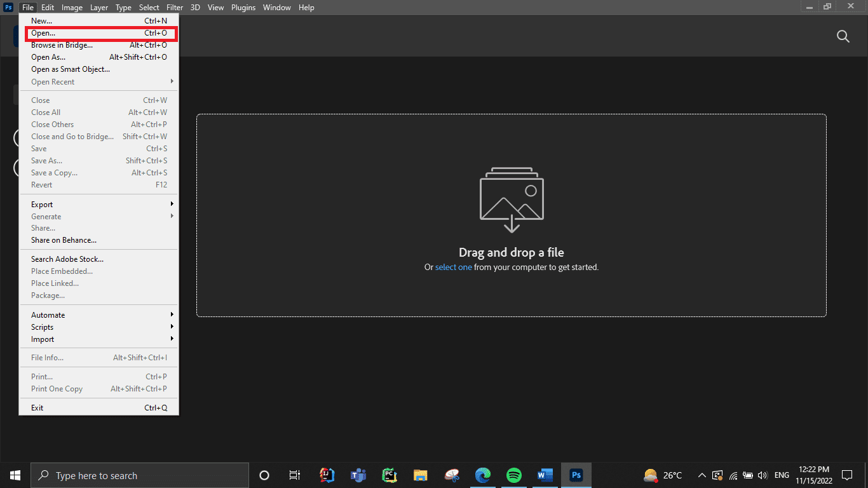Launch IntelliJ IDEA from the taskbar
This screenshot has height=488, width=868.
[326, 475]
